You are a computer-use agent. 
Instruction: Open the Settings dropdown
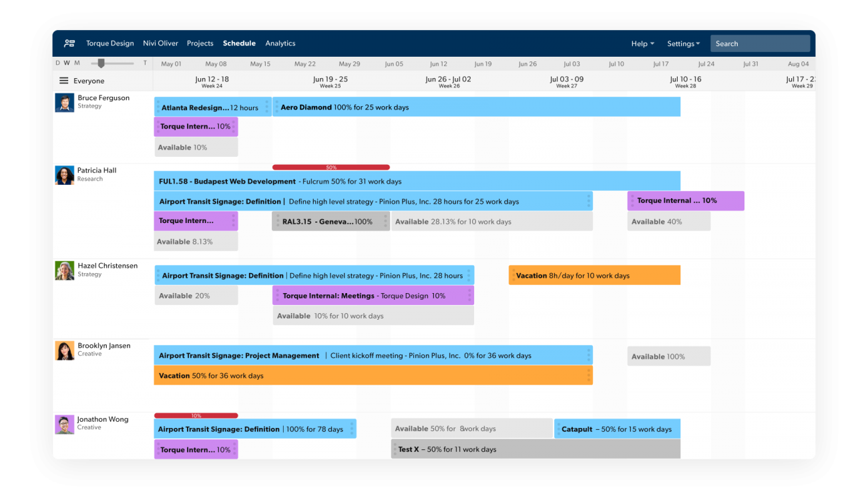(x=683, y=43)
